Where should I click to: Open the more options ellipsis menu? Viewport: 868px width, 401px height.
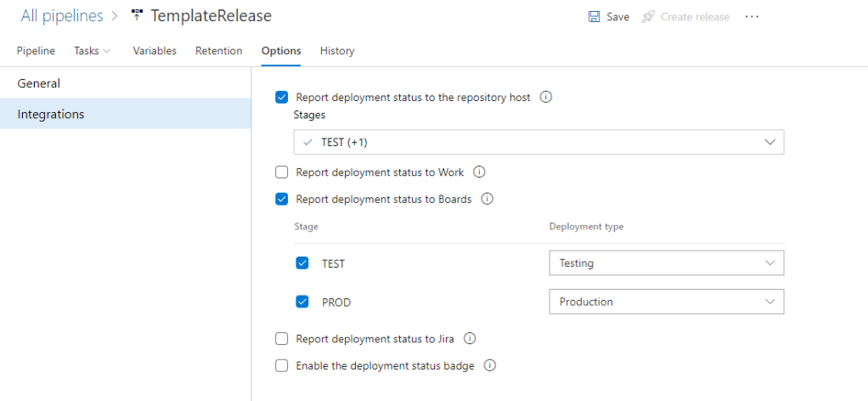(752, 17)
